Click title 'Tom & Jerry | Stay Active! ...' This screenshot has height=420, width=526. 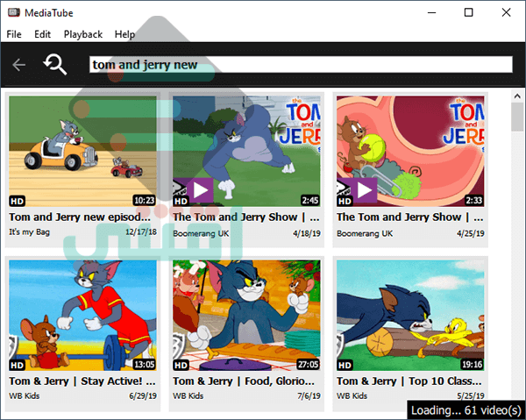82,381
